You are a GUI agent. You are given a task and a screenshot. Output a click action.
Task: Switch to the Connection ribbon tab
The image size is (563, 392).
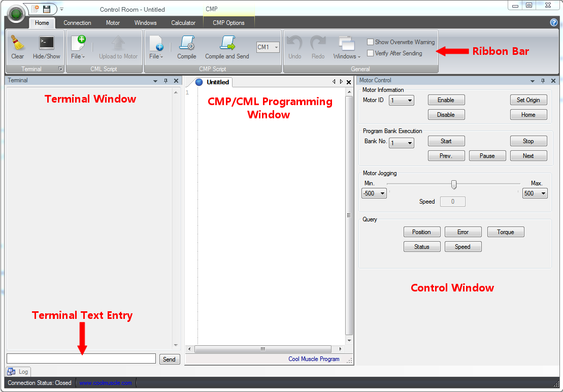pos(77,23)
